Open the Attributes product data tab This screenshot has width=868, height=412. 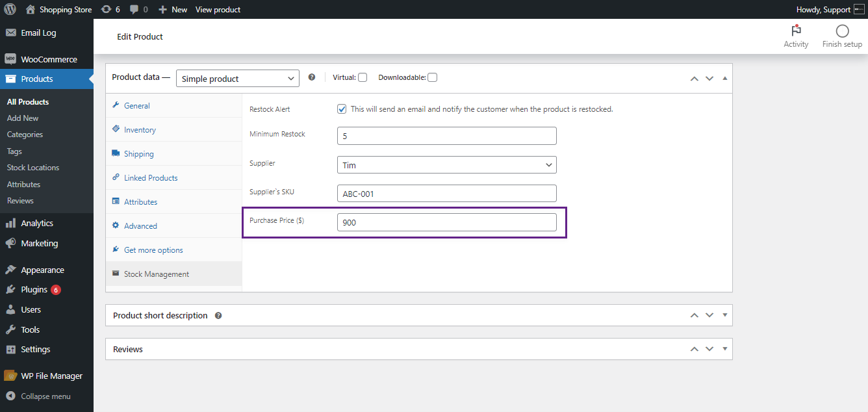[x=173, y=201]
